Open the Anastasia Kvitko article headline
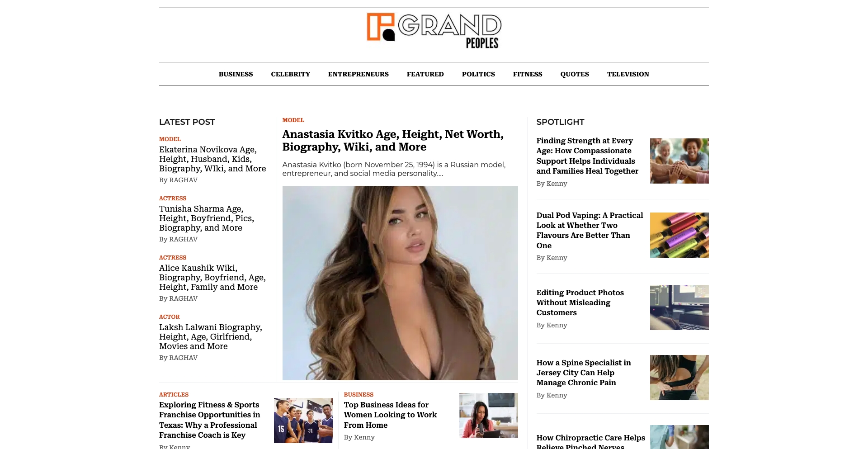 click(x=392, y=140)
